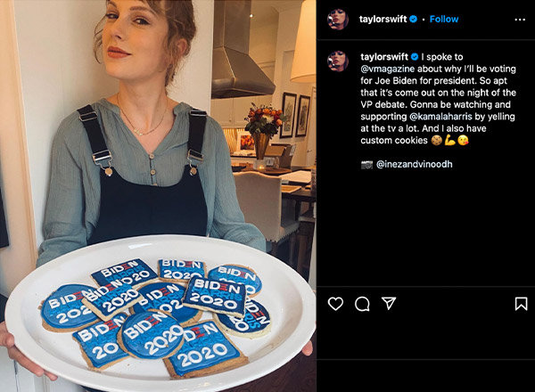Like the post with the heart icon
The height and width of the screenshot is (392, 535).
pyautogui.click(x=335, y=304)
